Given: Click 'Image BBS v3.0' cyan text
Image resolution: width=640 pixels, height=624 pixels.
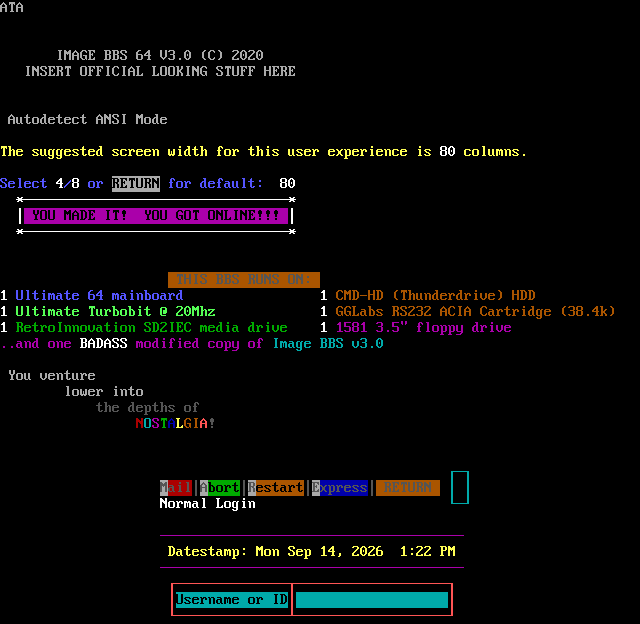Looking at the screenshot, I should coord(328,344).
